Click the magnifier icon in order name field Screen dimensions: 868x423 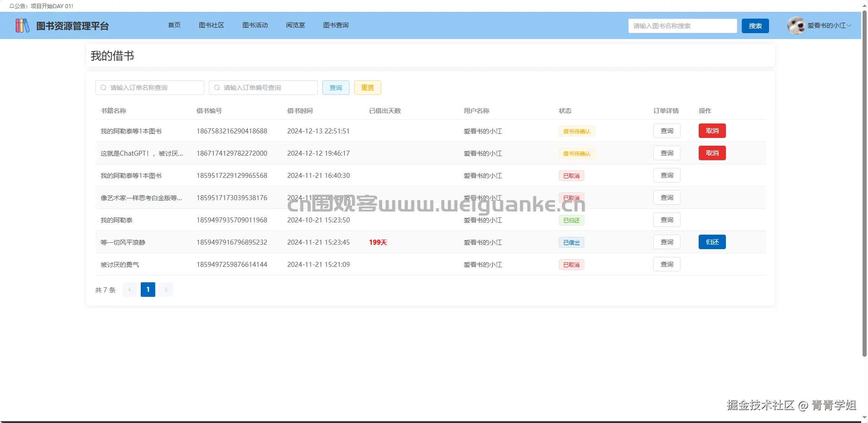pyautogui.click(x=103, y=88)
